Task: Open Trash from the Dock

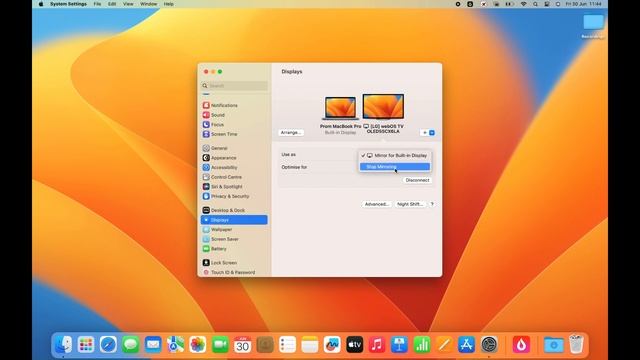Action: [576, 344]
